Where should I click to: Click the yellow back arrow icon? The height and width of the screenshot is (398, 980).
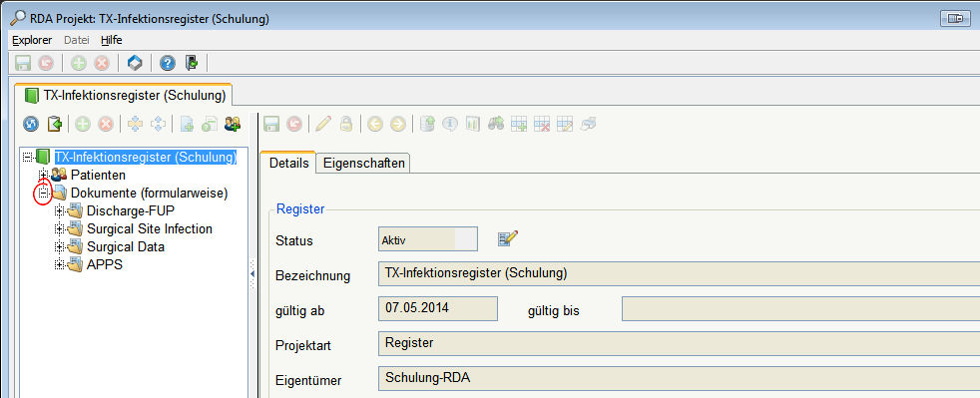[x=375, y=125]
